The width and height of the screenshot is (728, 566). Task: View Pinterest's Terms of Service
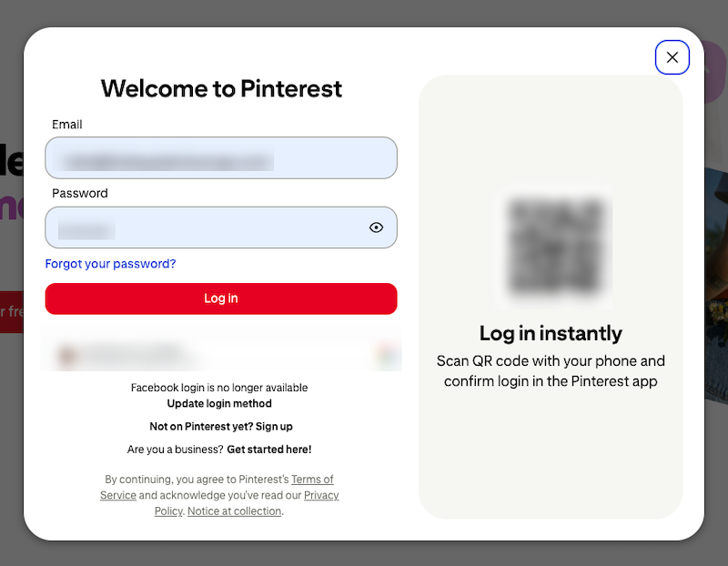coord(312,480)
